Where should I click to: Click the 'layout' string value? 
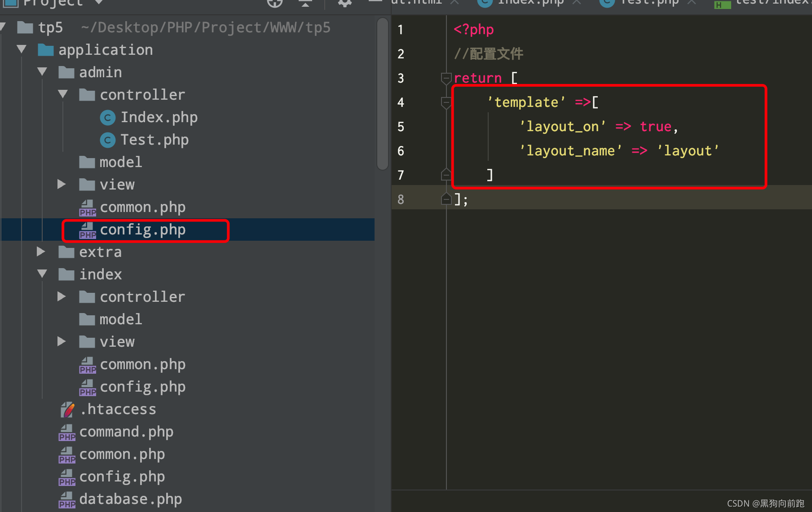[688, 151]
